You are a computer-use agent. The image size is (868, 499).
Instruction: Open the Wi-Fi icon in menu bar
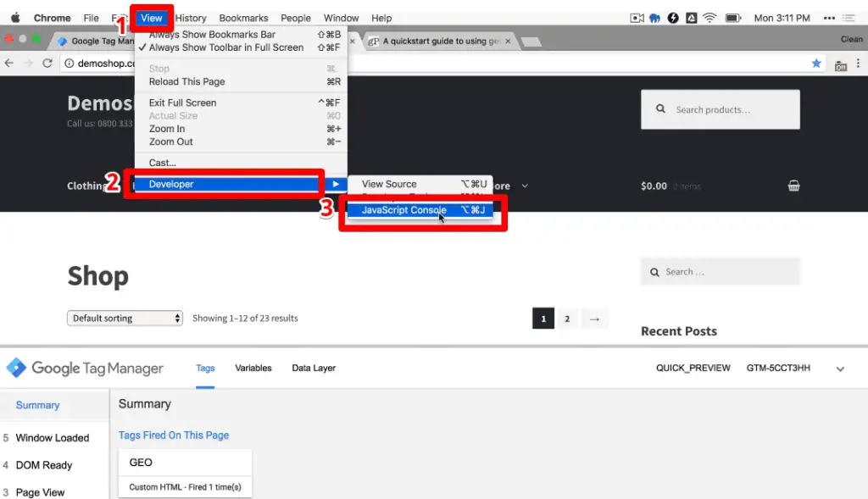[710, 16]
